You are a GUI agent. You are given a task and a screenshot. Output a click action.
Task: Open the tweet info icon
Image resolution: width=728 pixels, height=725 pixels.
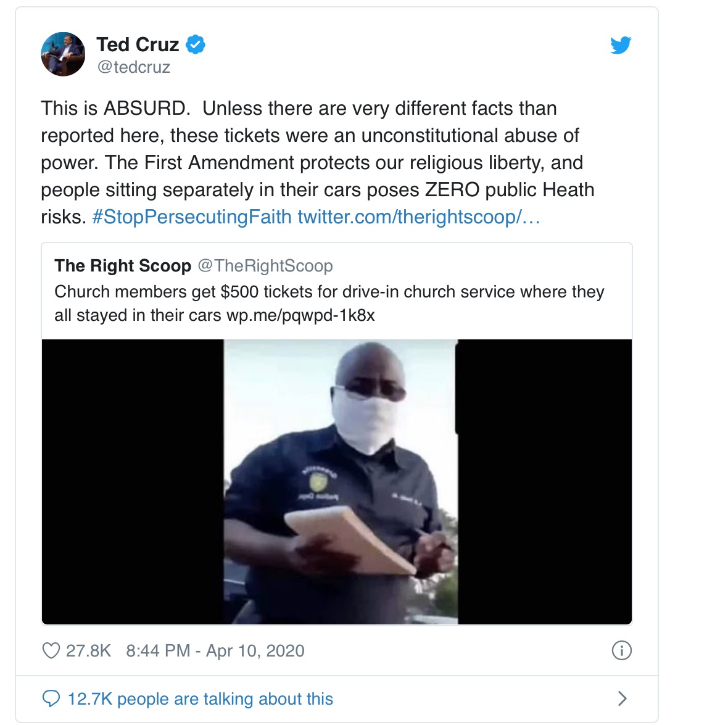[x=622, y=650]
